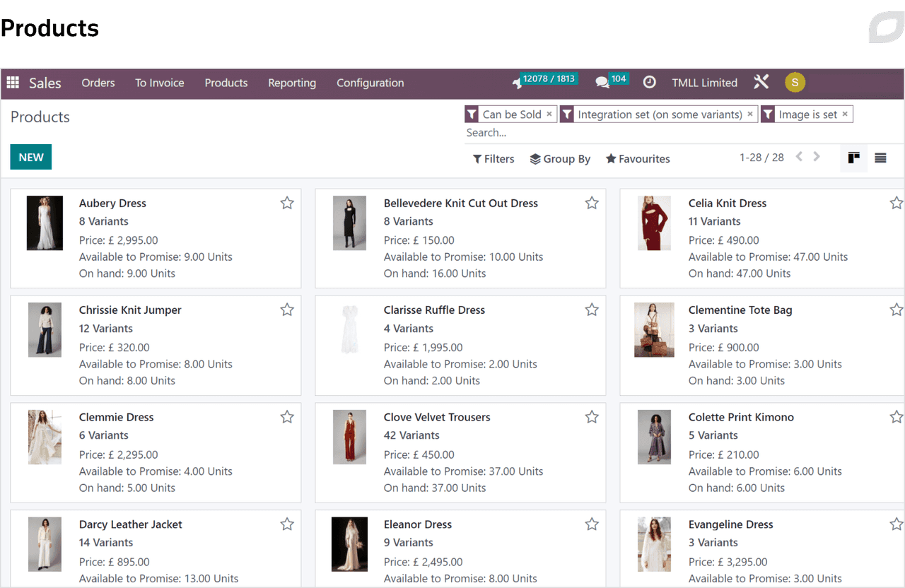Image resolution: width=905 pixels, height=588 pixels.
Task: Select the kanban view icon
Action: pos(853,158)
